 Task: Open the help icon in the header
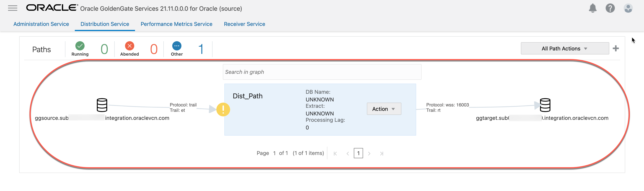(610, 8)
